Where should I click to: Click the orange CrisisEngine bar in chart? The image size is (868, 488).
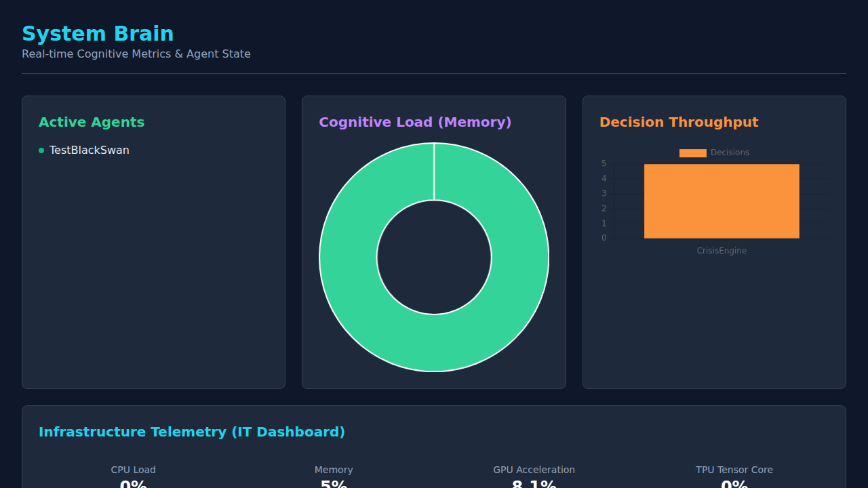(722, 201)
